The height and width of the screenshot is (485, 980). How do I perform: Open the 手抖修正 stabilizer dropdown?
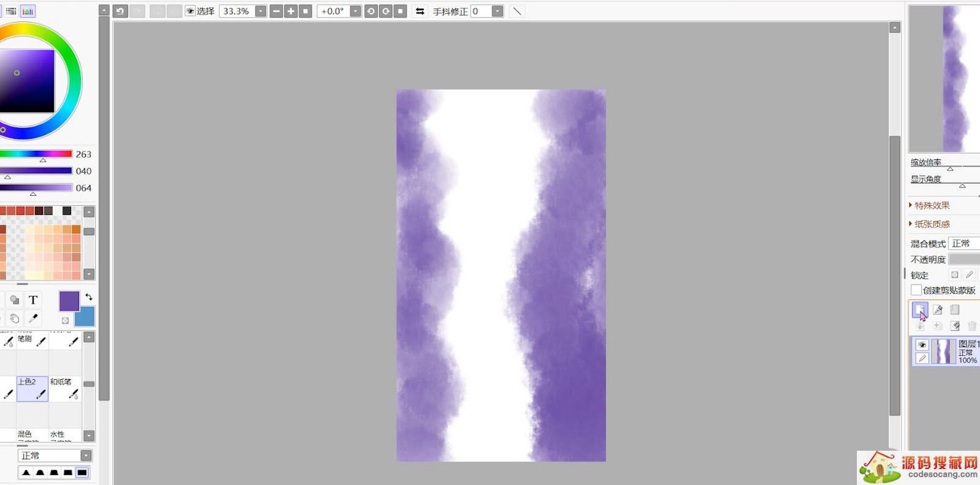(497, 11)
